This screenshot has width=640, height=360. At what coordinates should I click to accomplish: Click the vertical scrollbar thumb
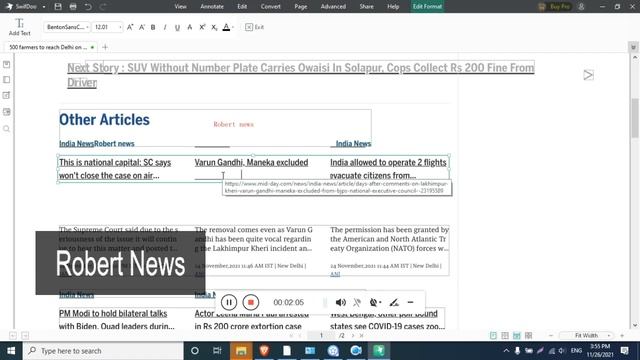point(635,118)
